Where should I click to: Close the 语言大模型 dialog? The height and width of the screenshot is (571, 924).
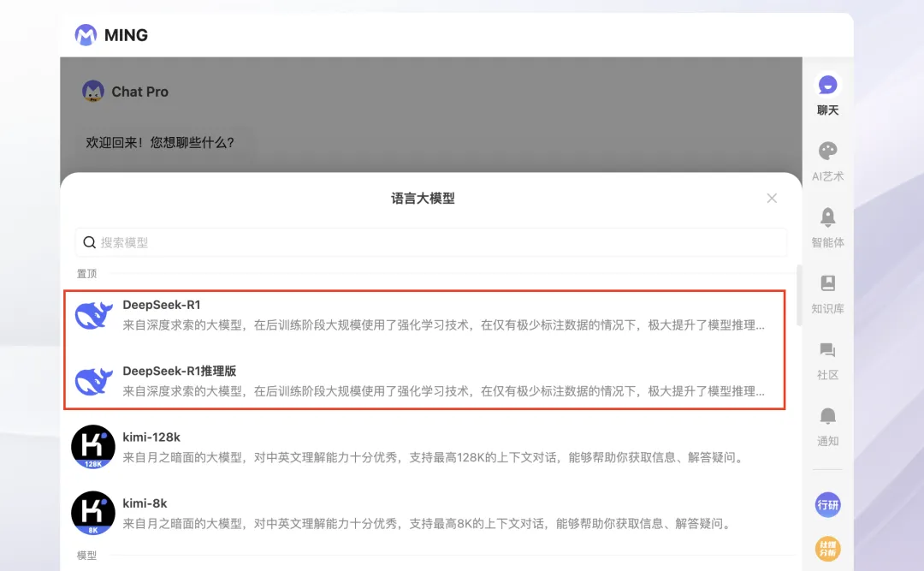coord(772,198)
